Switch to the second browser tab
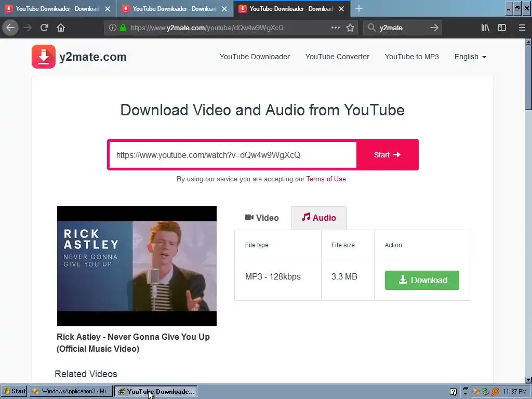532x399 pixels. (x=175, y=9)
